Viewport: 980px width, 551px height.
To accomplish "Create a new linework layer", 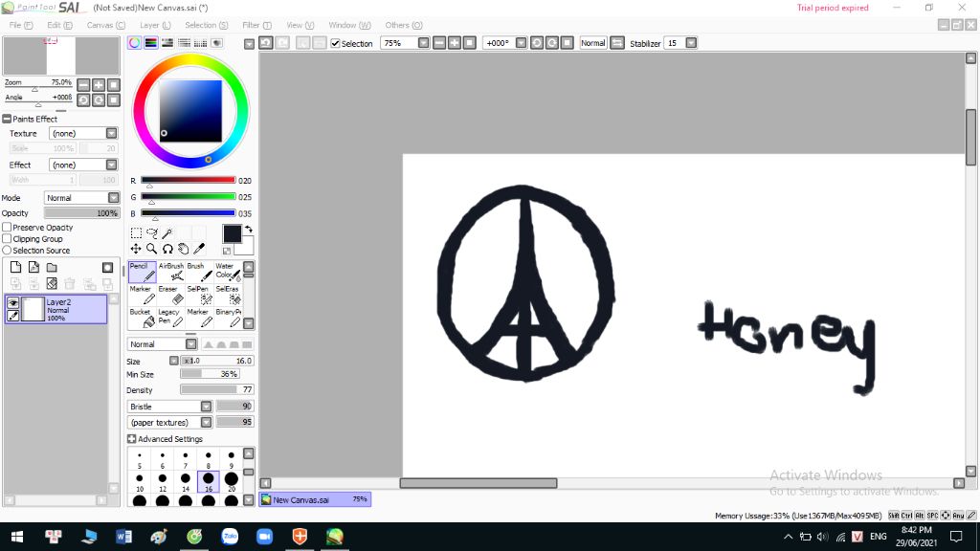I will 33,268.
